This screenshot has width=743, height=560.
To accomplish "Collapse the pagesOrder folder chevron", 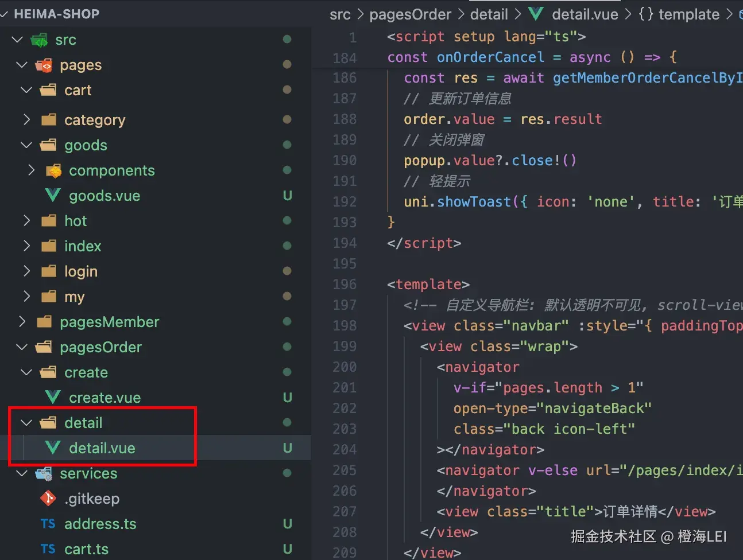I will (x=22, y=347).
